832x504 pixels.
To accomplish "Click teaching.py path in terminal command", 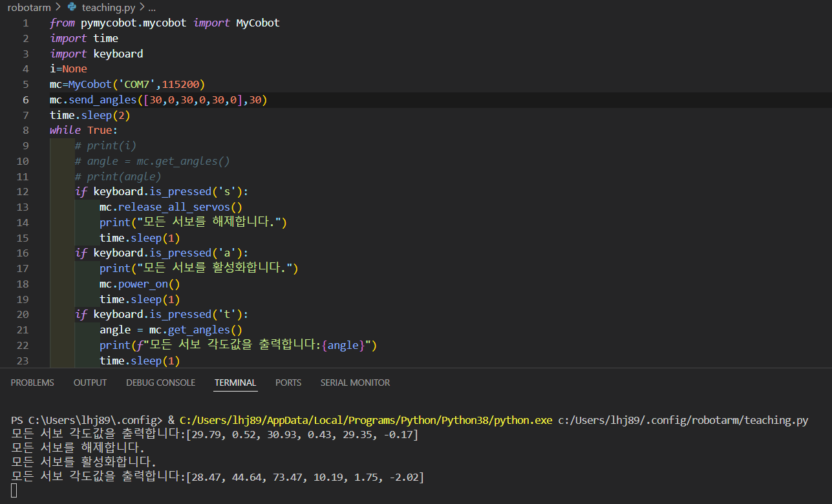I will [x=683, y=421].
